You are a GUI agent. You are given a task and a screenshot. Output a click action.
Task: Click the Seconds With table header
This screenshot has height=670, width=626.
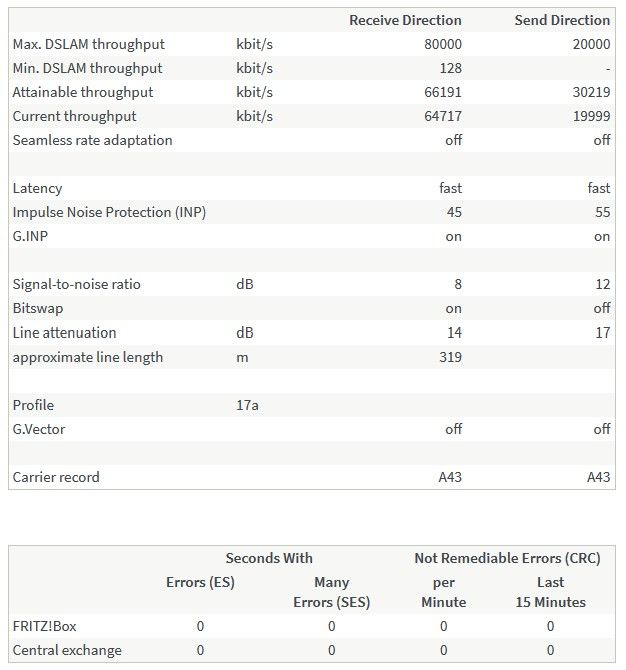click(269, 558)
